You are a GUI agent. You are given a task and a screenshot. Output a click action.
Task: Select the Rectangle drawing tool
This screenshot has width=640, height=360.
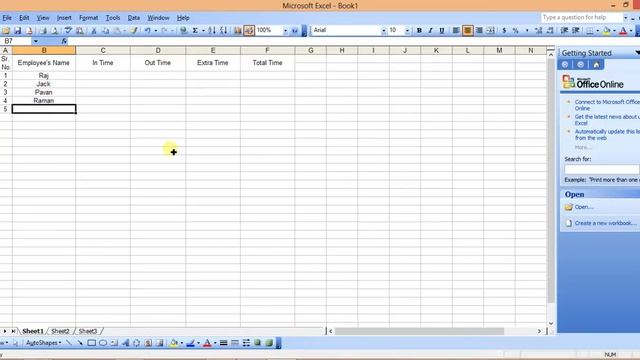[x=91, y=343]
